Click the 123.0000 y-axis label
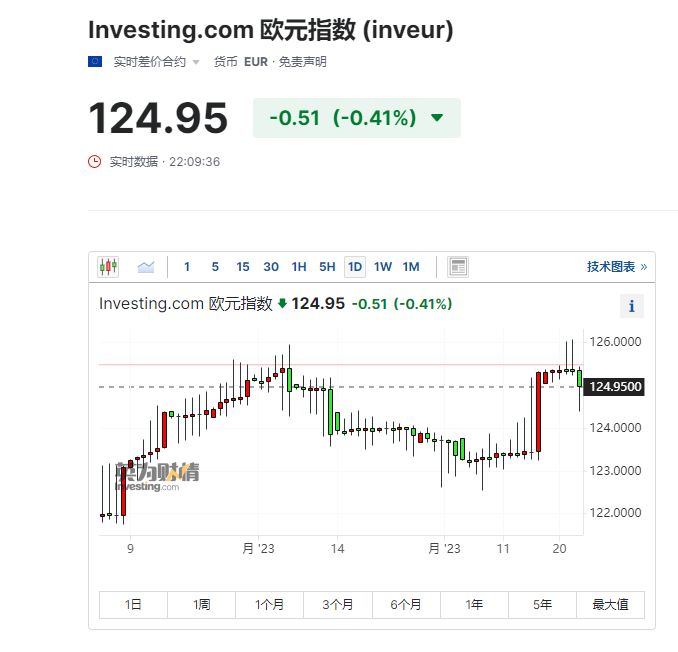This screenshot has height=652, width=678. coord(615,471)
